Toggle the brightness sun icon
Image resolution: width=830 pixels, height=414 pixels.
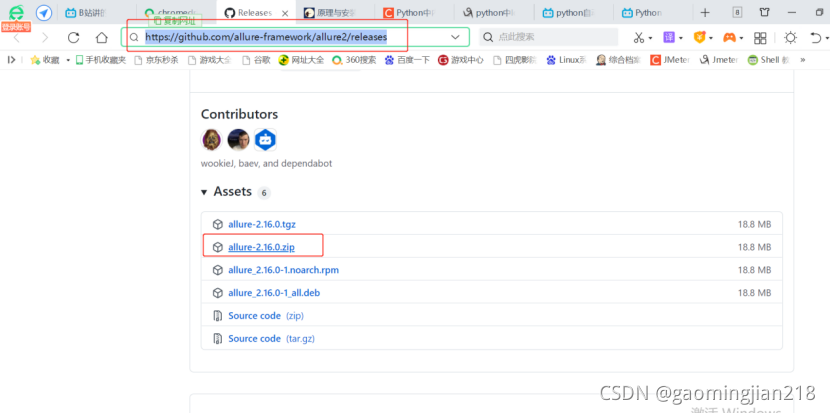point(791,38)
